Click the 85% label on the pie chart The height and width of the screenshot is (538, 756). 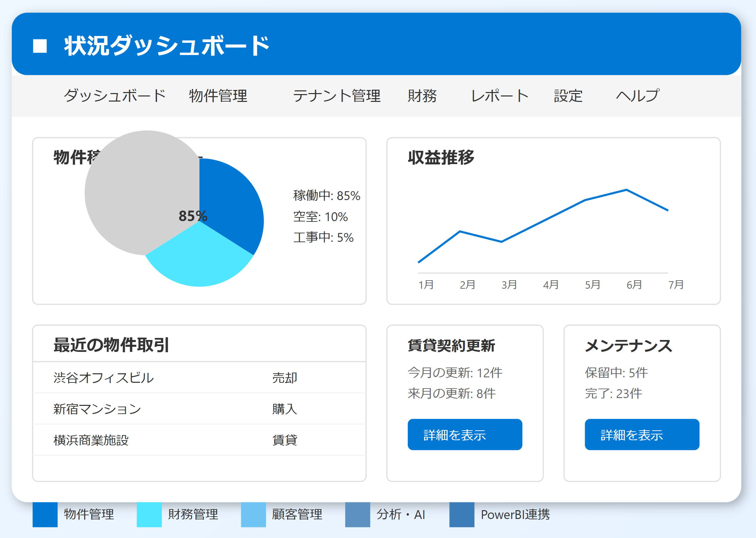pos(193,216)
